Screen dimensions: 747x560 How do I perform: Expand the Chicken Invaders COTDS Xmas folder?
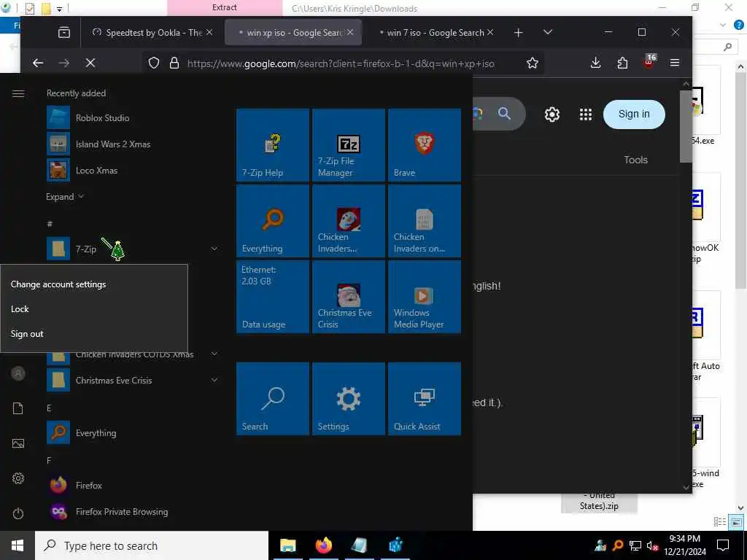pos(214,354)
